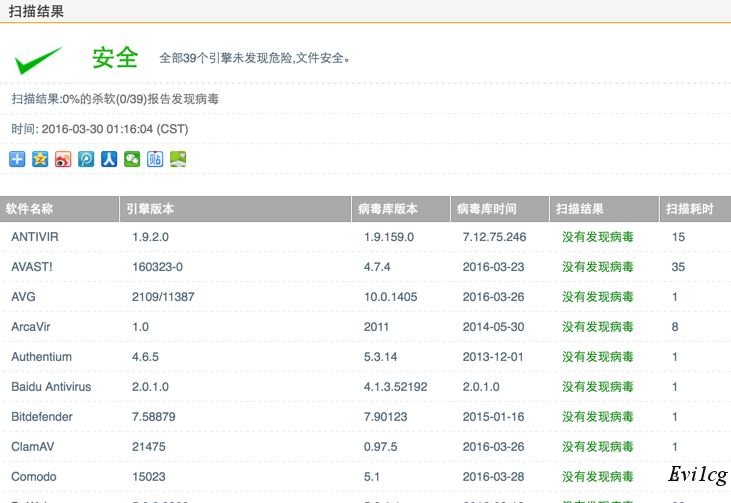Click the green safe checkmark icon
This screenshot has height=503, width=731.
(x=38, y=59)
